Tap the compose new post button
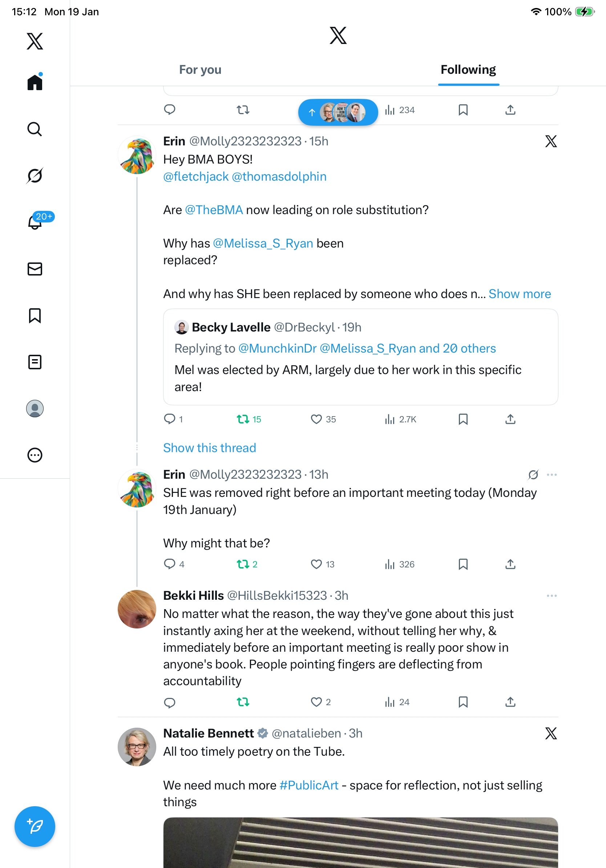The width and height of the screenshot is (606, 868). (35, 827)
